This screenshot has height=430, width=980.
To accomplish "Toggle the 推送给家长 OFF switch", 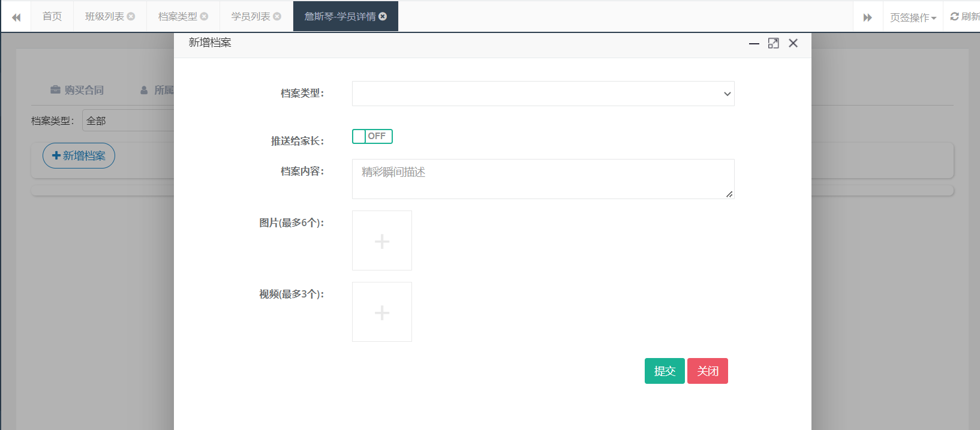I will 372,137.
